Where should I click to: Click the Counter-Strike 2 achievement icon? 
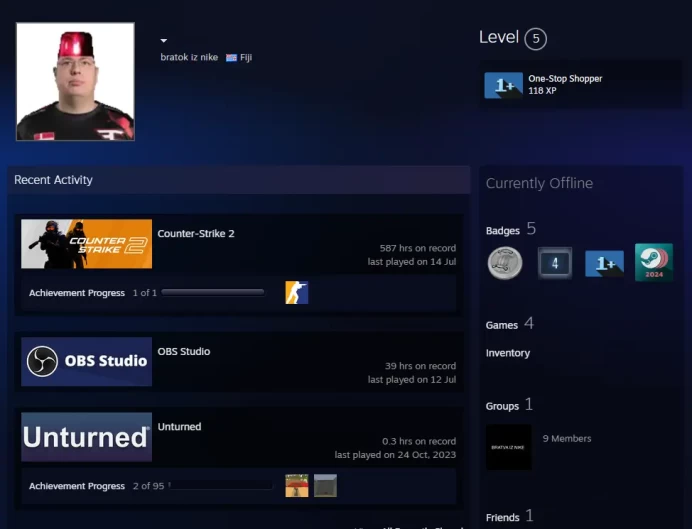click(x=297, y=293)
